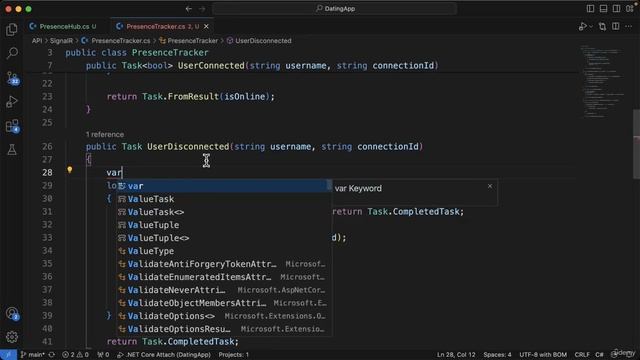Open the Manage gear menu
The width and height of the screenshot is (640, 360).
point(12,337)
